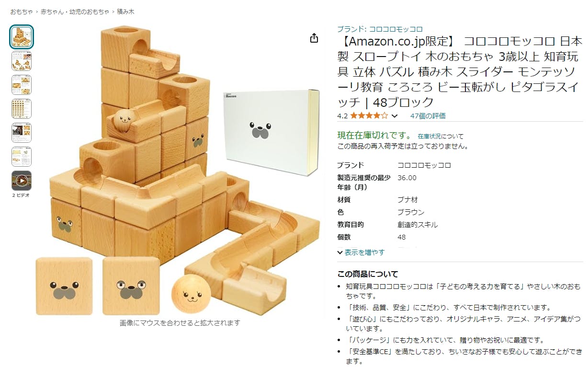Expand 表示を増やす details section

coord(361,252)
